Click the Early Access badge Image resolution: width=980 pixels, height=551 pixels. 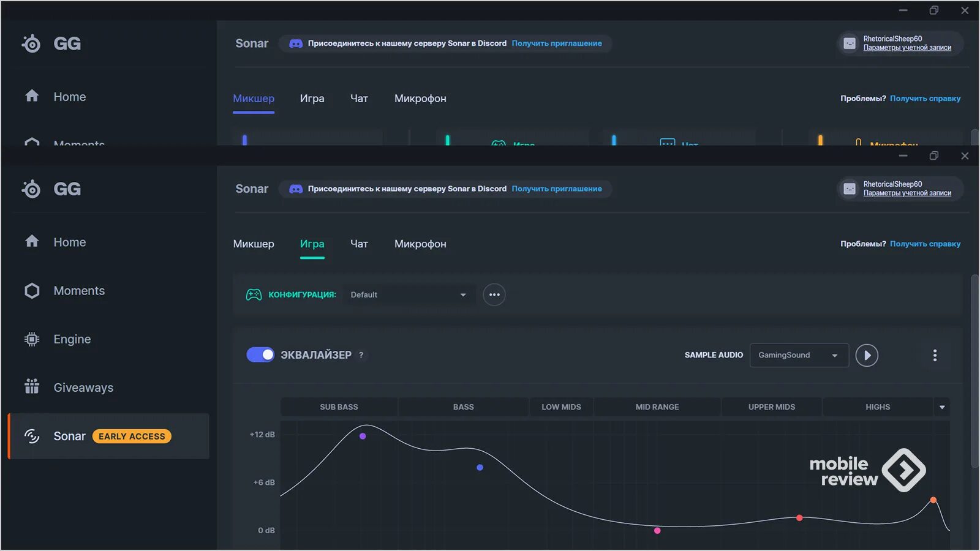point(132,437)
